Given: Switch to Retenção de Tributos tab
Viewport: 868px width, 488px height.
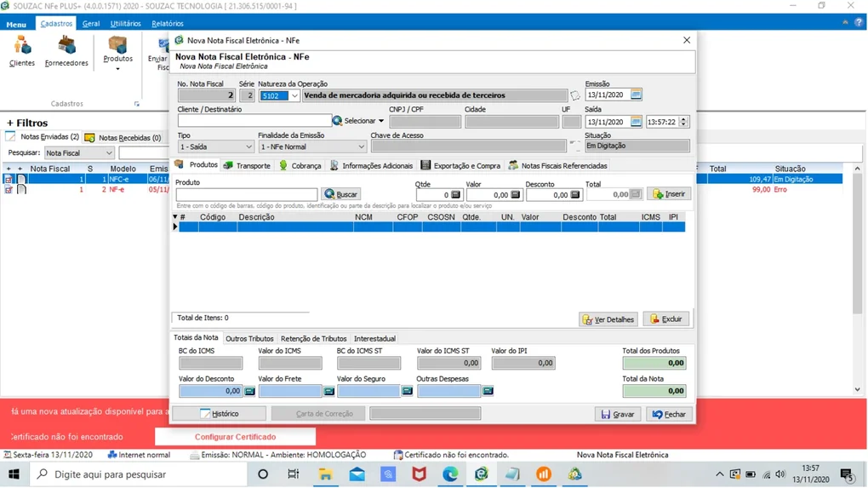Looking at the screenshot, I should tap(313, 338).
